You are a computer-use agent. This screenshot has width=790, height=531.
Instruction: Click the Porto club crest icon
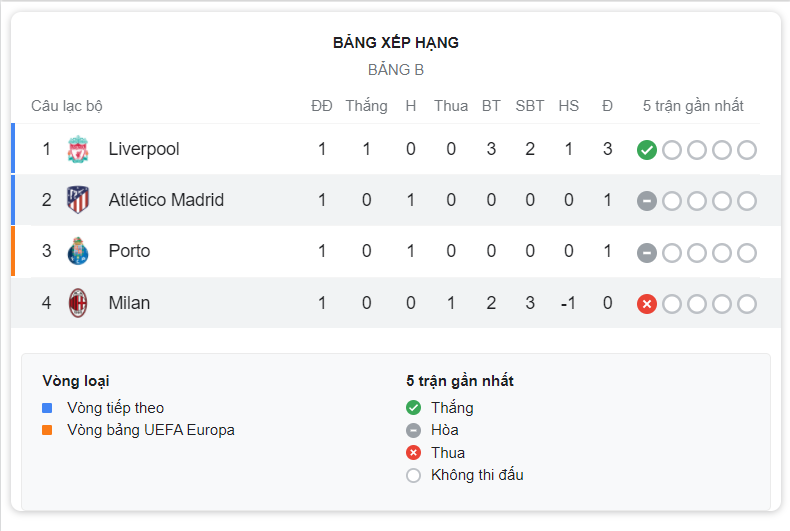pyautogui.click(x=78, y=251)
